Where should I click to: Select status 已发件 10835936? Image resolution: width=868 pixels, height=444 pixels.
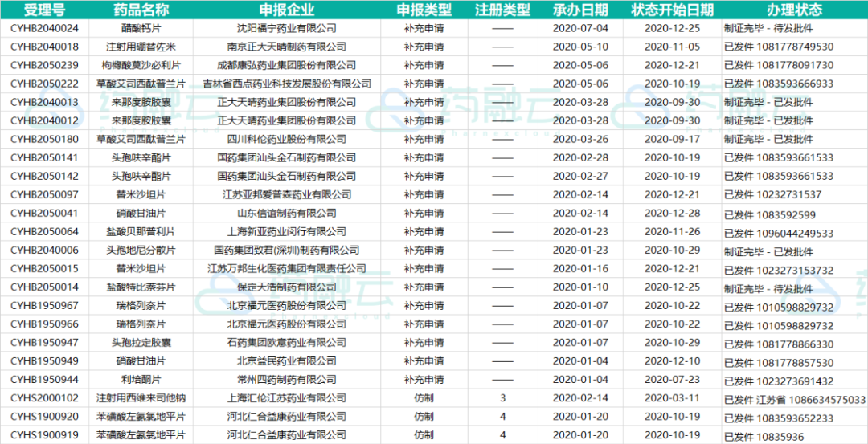pyautogui.click(x=764, y=437)
